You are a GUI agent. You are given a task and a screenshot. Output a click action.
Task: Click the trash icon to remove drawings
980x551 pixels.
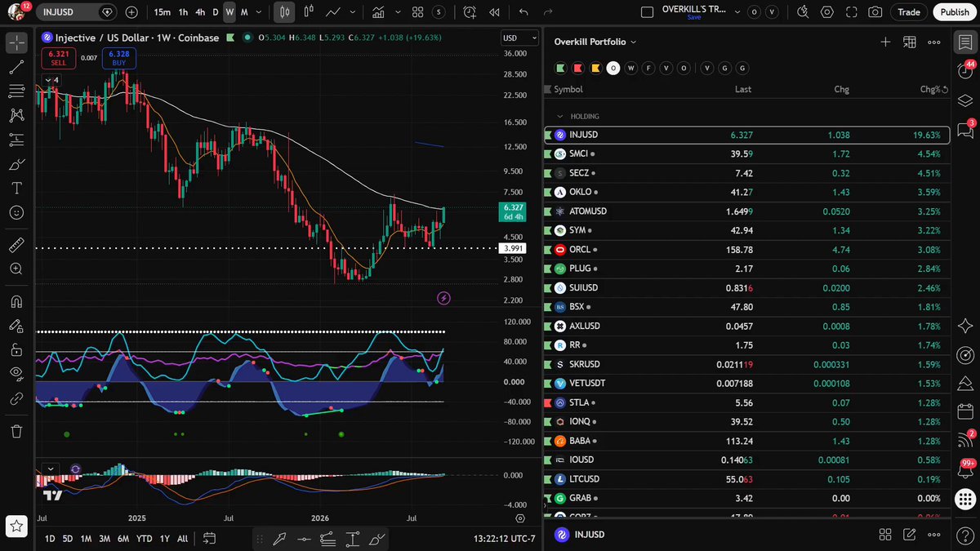point(16,431)
